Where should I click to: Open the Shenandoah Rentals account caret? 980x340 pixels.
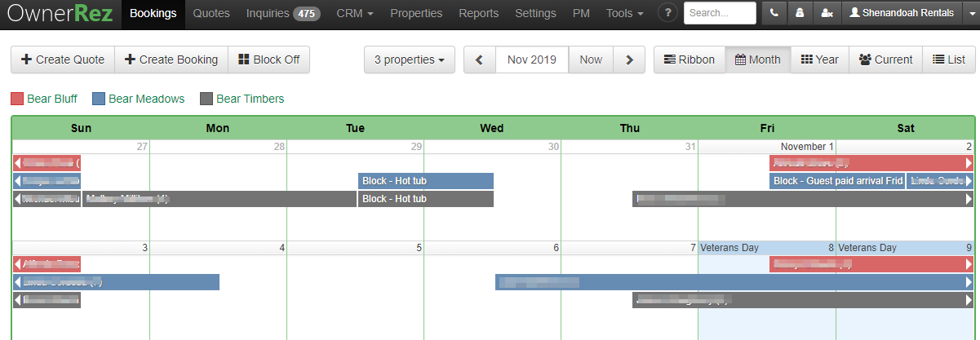pos(969,13)
